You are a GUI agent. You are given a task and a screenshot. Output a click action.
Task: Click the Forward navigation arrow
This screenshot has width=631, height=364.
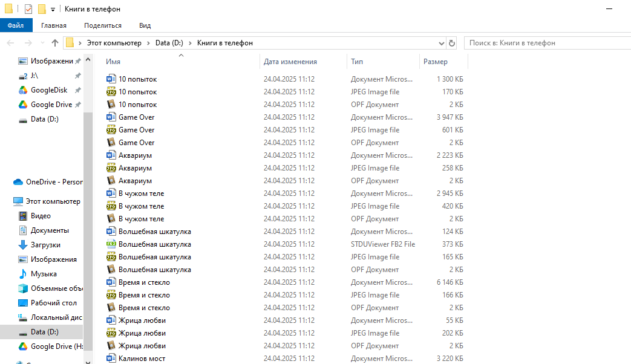click(28, 43)
